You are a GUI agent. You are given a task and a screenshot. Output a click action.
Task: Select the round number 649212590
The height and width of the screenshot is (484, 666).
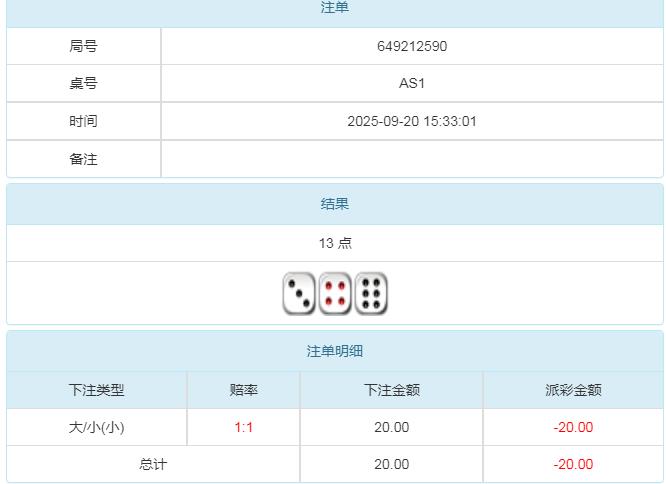pyautogui.click(x=412, y=46)
